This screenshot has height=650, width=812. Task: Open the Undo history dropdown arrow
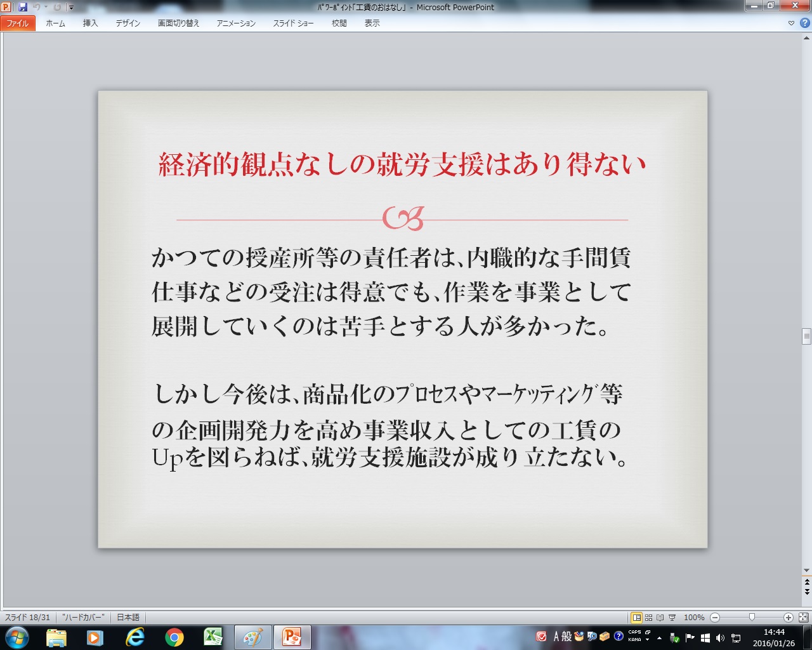[46, 7]
